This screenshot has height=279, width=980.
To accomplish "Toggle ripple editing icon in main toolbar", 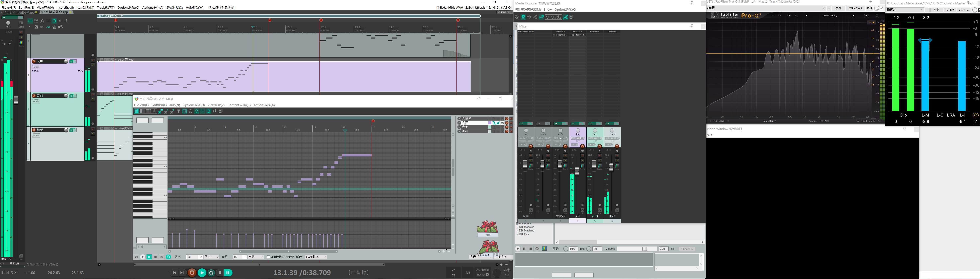I will pos(36,21).
